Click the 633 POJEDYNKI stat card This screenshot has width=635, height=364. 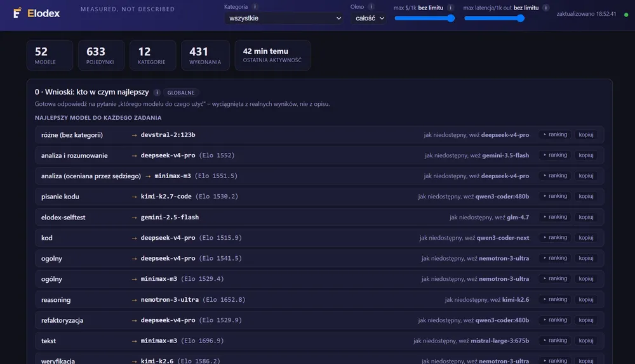click(x=101, y=55)
